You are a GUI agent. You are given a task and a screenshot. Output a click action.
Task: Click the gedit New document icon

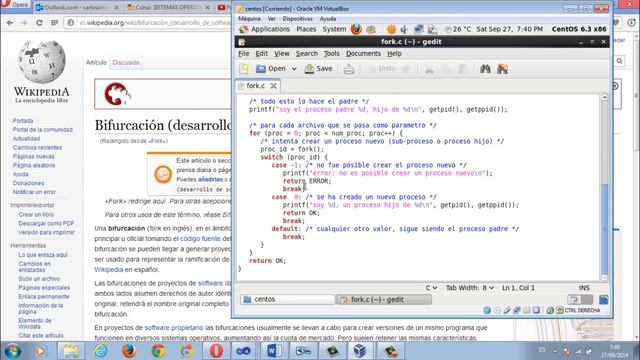click(x=244, y=69)
